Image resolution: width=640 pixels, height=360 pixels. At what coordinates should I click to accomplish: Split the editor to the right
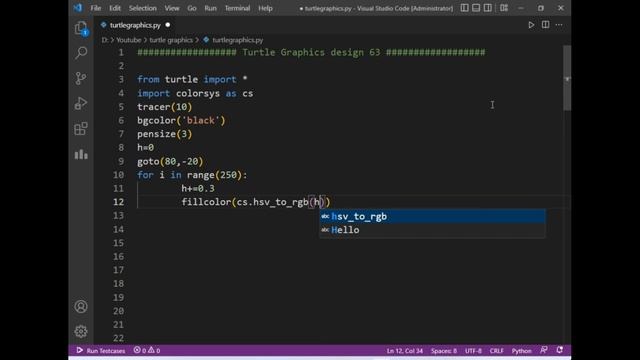click(545, 25)
